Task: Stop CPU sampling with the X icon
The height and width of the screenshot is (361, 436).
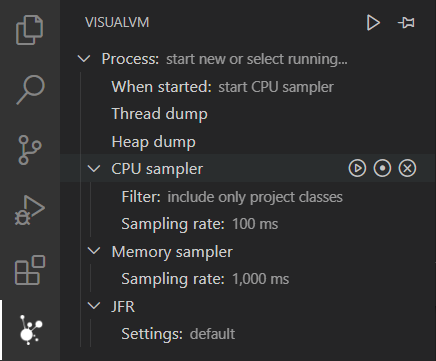Action: [x=407, y=168]
